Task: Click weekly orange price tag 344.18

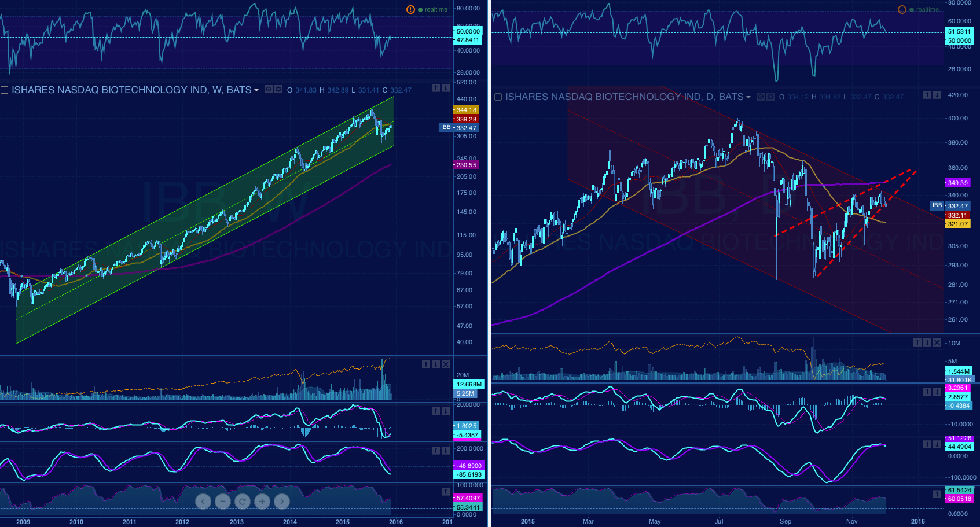Action: [466, 110]
